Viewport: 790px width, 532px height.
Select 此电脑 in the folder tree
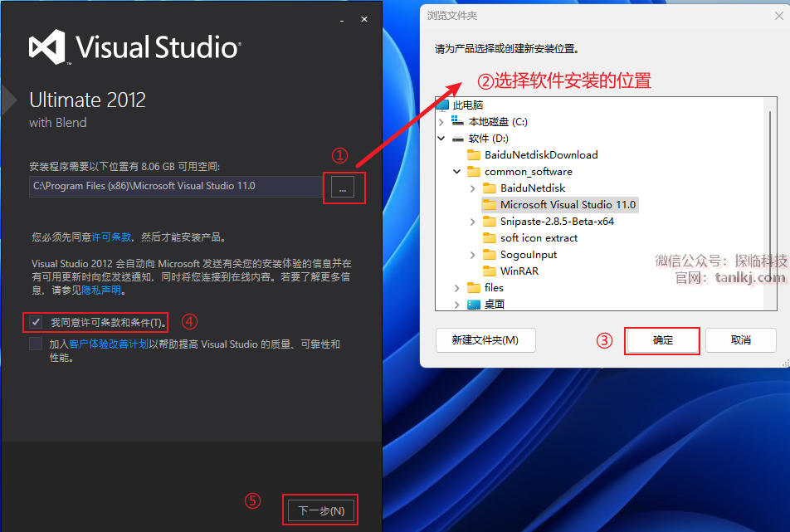coord(468,105)
